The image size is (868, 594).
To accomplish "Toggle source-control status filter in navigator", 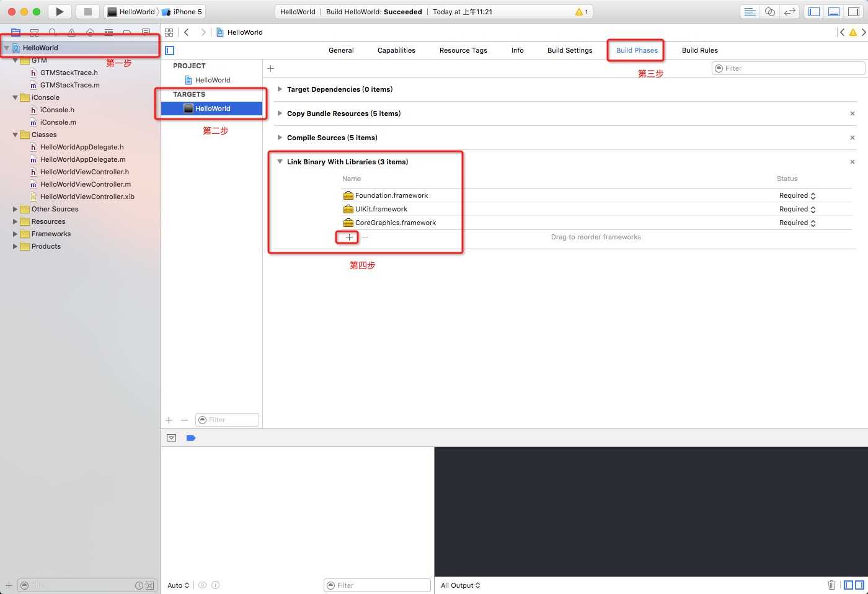I will 150,585.
